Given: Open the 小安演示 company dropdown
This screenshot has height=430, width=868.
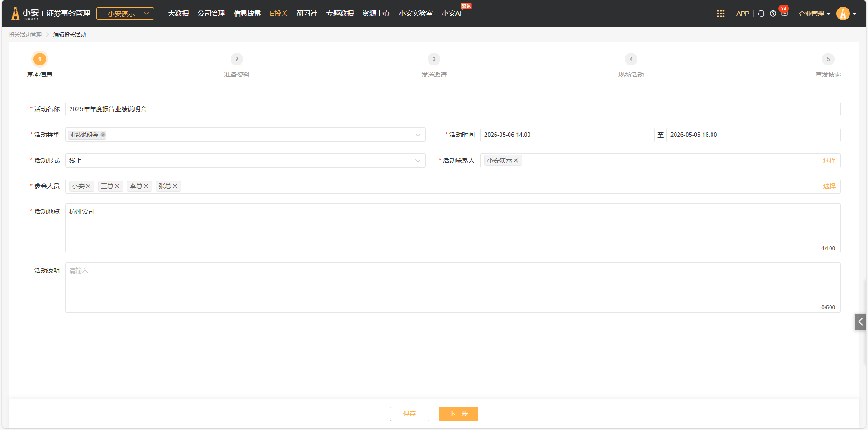Looking at the screenshot, I should [x=125, y=14].
